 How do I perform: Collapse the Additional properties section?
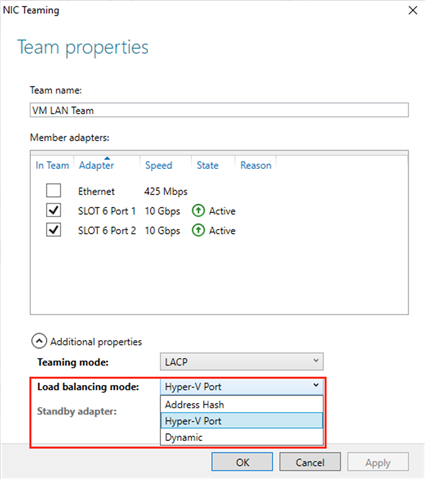[39, 341]
